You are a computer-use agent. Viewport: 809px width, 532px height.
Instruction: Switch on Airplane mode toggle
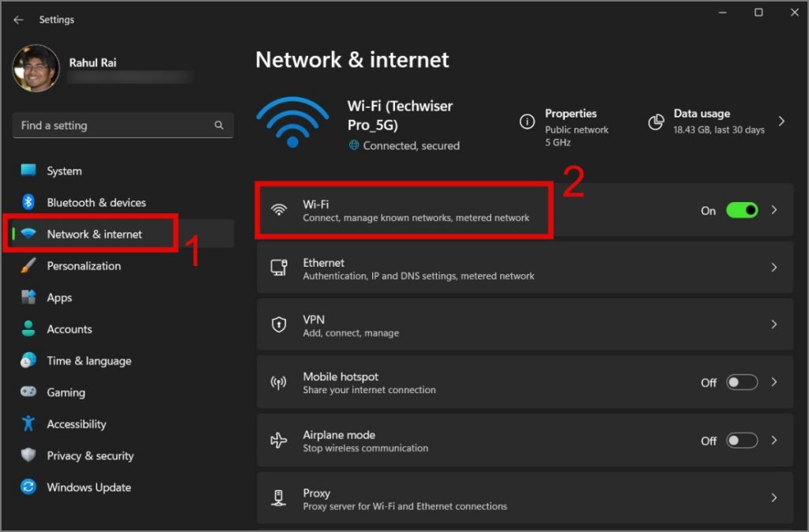click(x=742, y=440)
